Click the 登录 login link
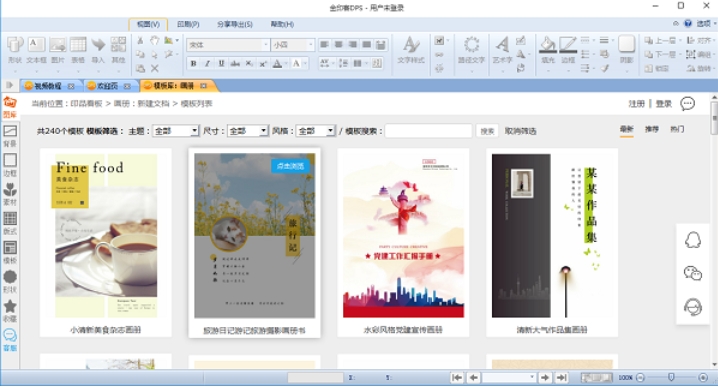The height and width of the screenshot is (387, 718). pos(664,104)
